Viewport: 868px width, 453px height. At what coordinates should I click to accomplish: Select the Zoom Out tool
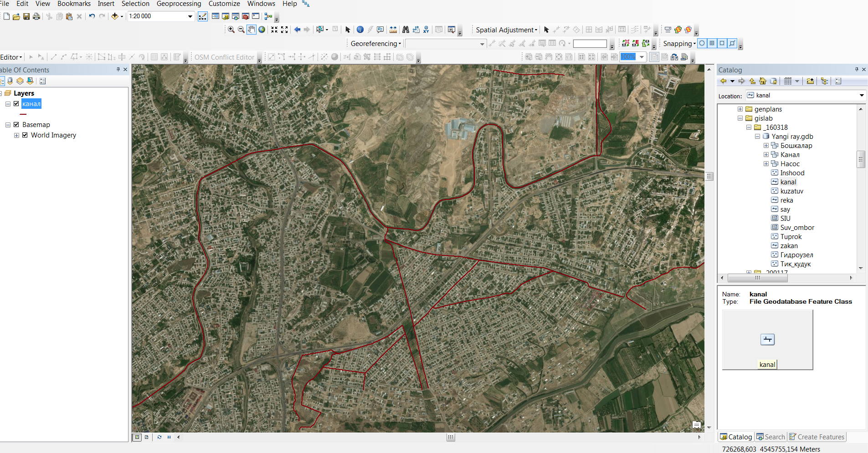coord(241,30)
